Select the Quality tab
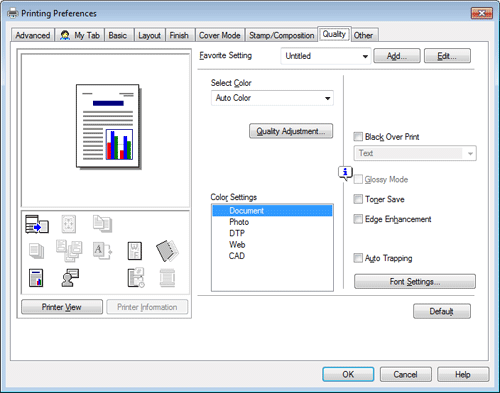The width and height of the screenshot is (500, 393). click(334, 34)
